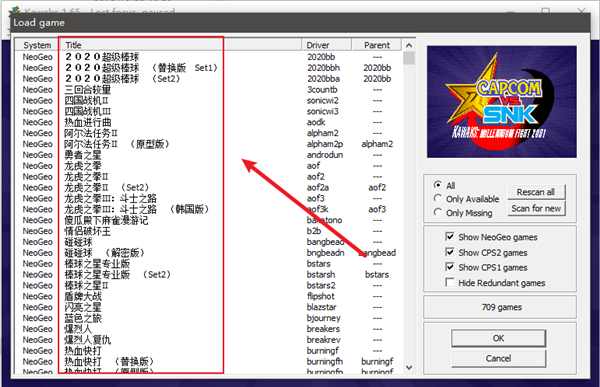Uncheck Show CPS2 games checkbox
This screenshot has height=387, width=600.
coord(450,252)
